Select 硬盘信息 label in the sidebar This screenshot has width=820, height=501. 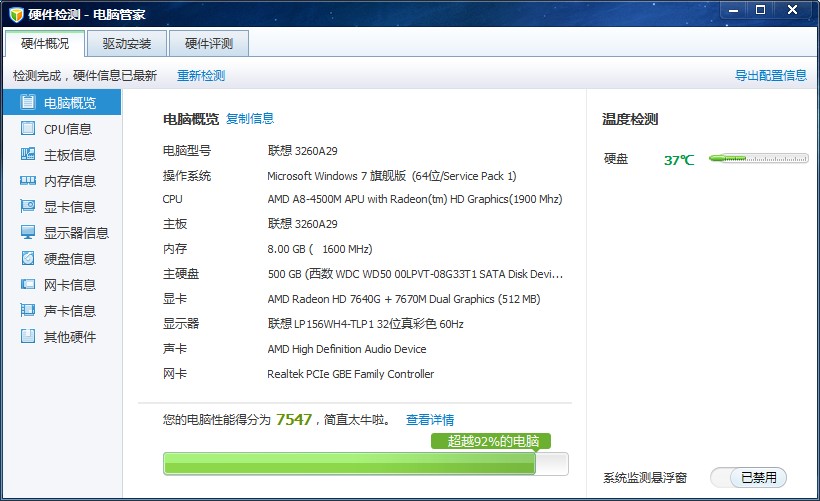click(x=70, y=259)
